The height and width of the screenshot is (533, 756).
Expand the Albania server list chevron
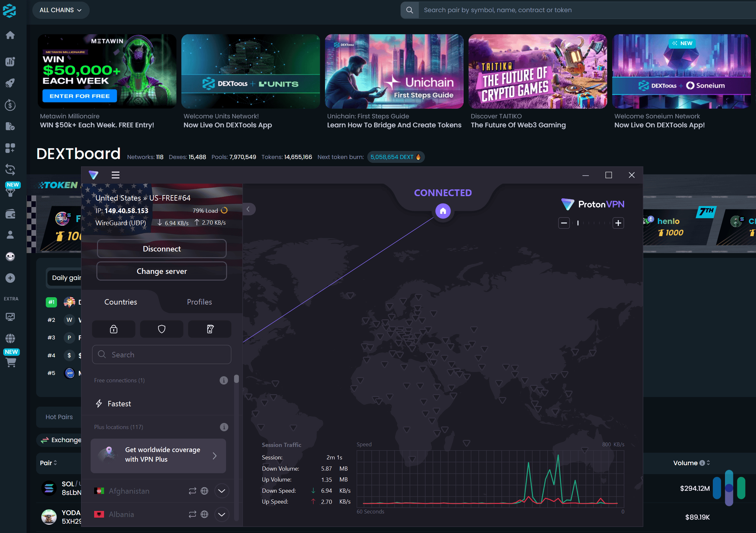(222, 514)
